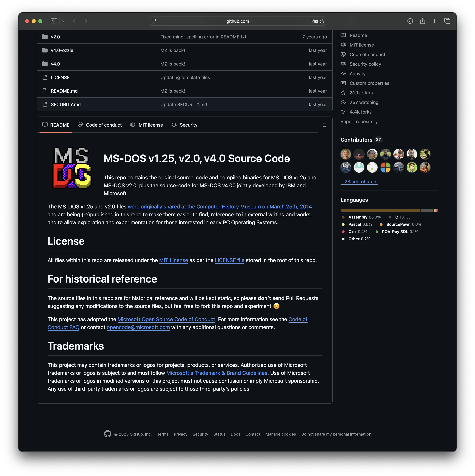Open the README outline list icon

pos(324,125)
